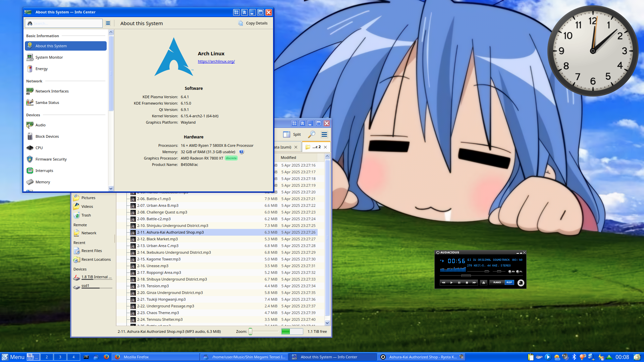Toggle Split view in file manager
Viewport: 644px width, 362px height.
292,134
